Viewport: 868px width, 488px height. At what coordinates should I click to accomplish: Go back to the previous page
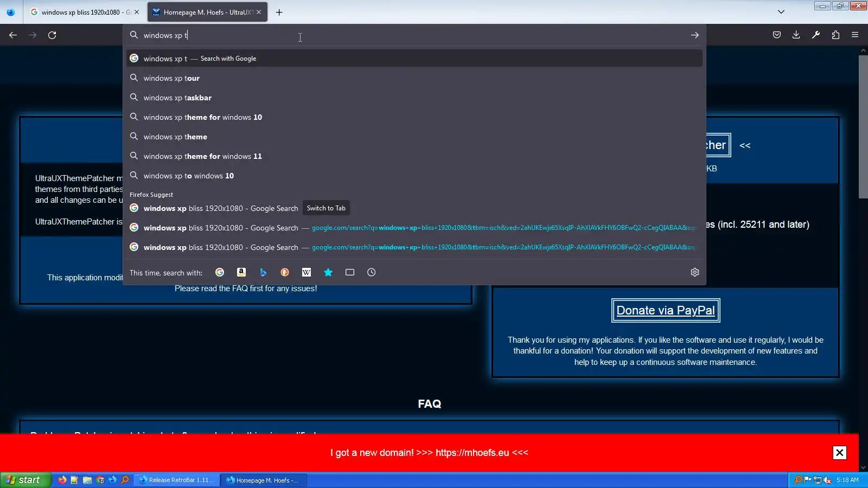pyautogui.click(x=13, y=35)
